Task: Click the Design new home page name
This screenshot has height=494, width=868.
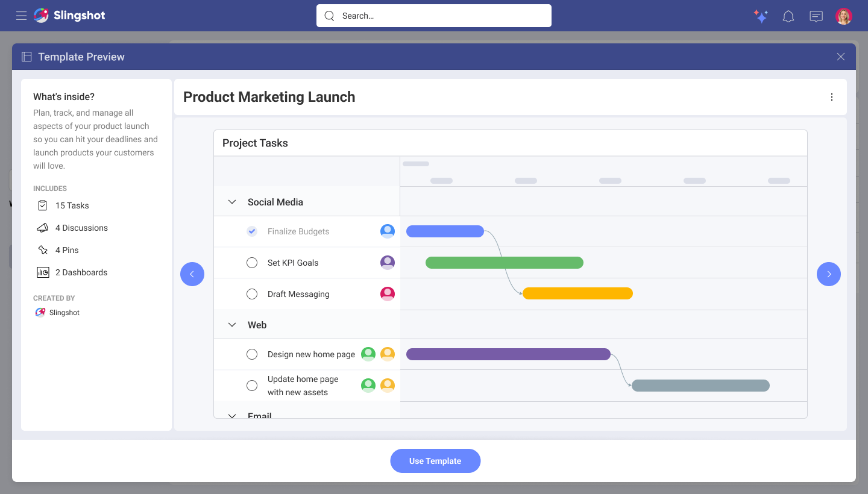Action: 311,354
